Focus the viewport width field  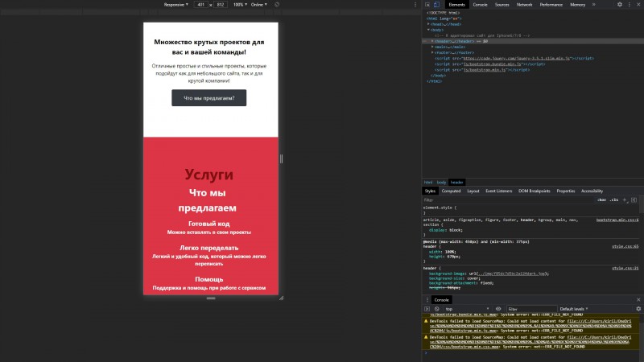click(200, 5)
